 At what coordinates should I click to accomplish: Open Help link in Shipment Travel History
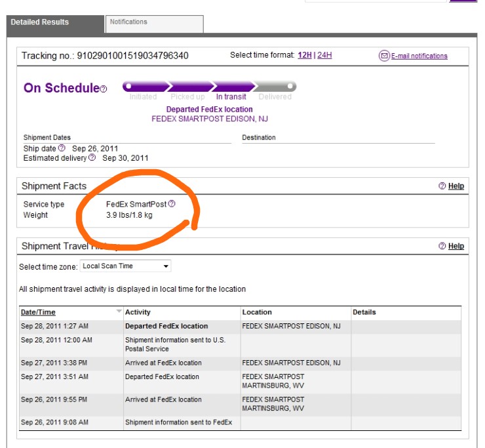click(x=456, y=246)
